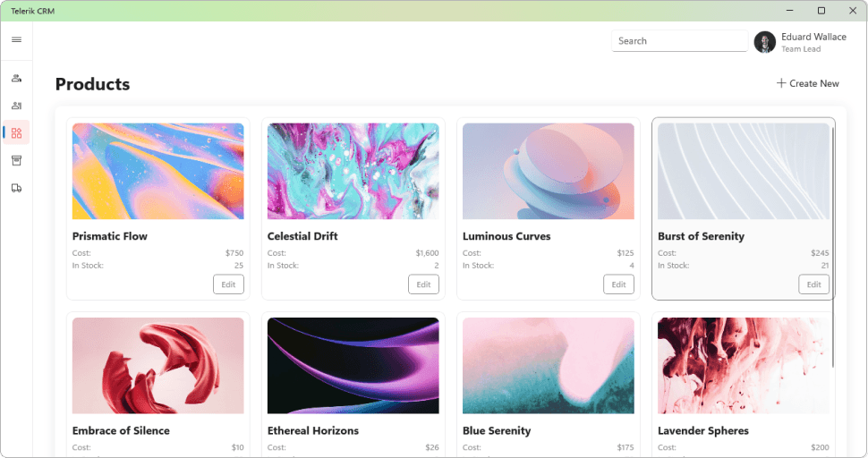
Task: Click the Eduard Wallace user name
Action: pyautogui.click(x=813, y=37)
